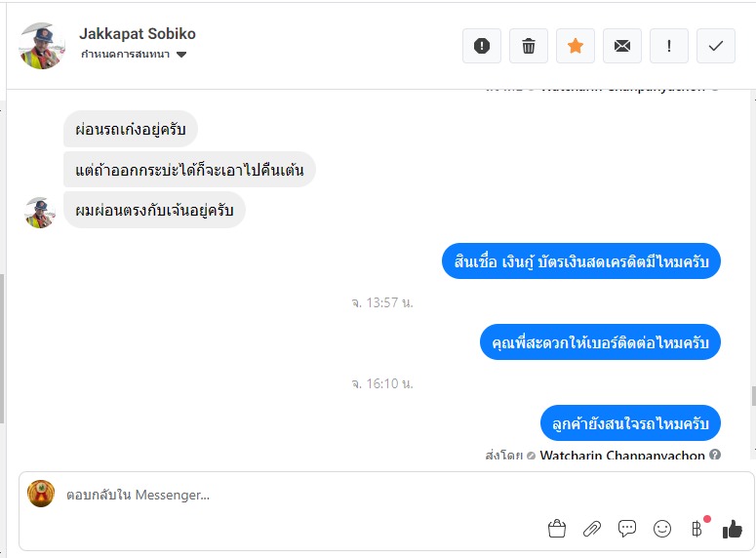Open the emoji picker smiley icon

tap(662, 529)
